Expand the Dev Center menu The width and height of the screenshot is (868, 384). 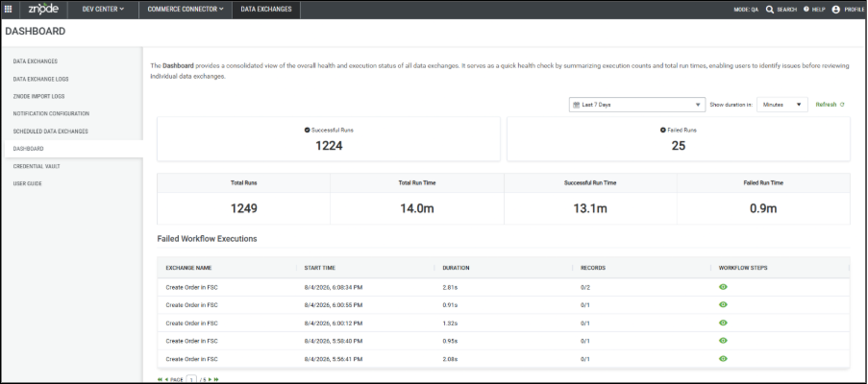(x=103, y=10)
